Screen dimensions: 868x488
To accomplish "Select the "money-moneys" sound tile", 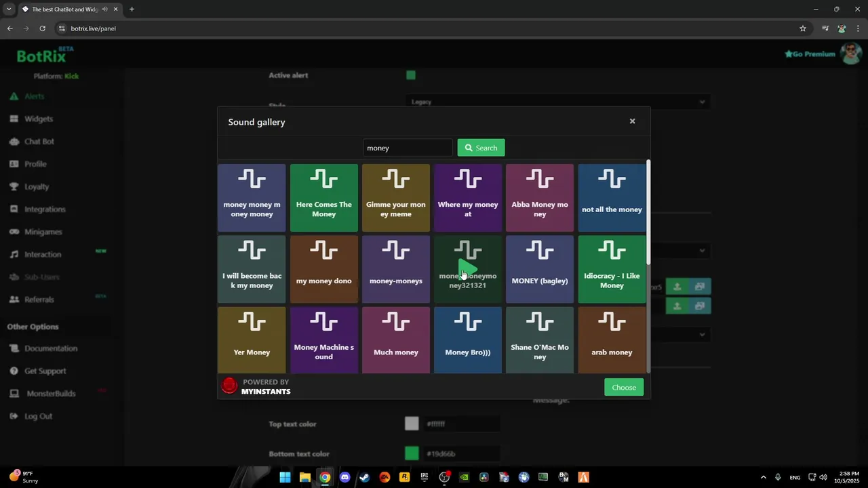I will [396, 269].
